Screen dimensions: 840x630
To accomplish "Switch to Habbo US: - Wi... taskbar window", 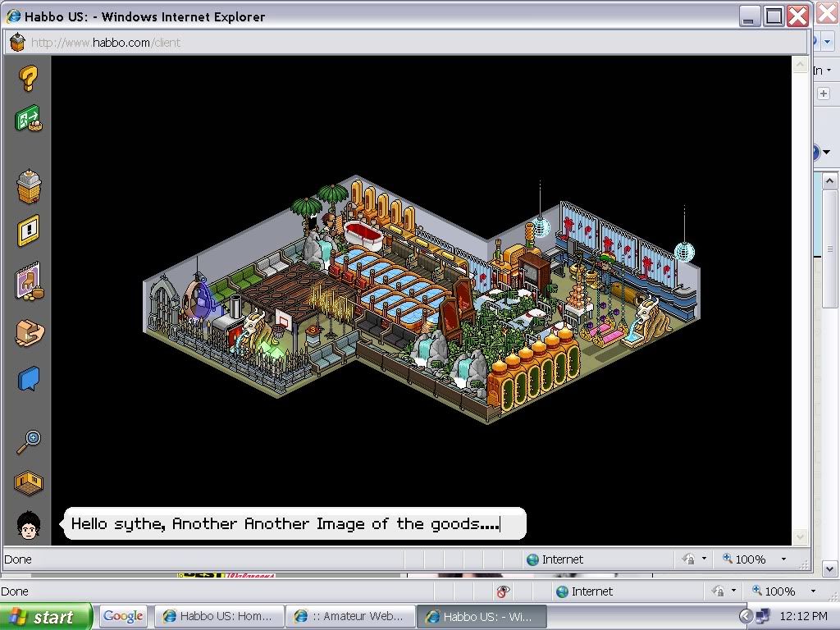I will pos(481,616).
